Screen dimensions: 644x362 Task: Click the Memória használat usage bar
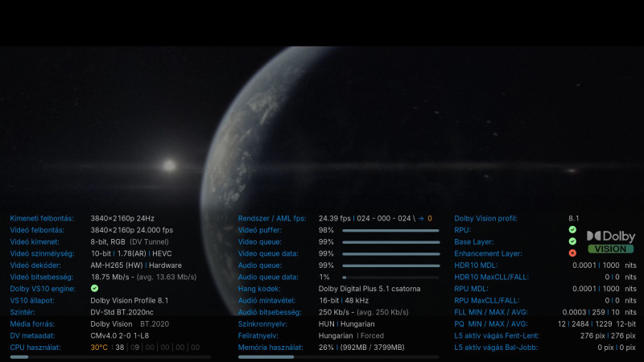point(338,357)
